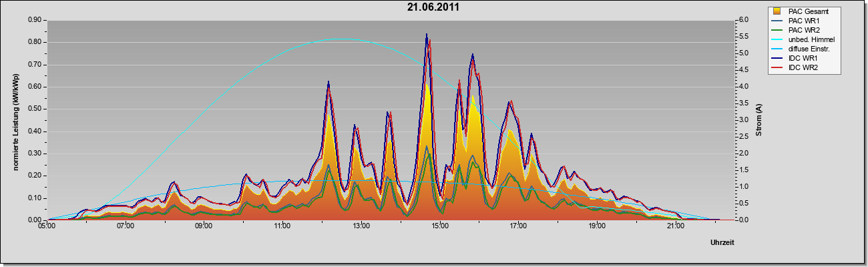Viewport: 868px width, 267px height.
Task: Click the 0.90 left axis value
Action: click(35, 20)
